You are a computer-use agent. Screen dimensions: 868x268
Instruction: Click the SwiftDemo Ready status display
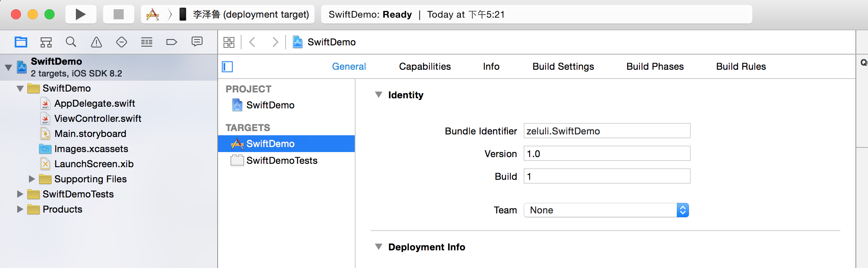536,15
